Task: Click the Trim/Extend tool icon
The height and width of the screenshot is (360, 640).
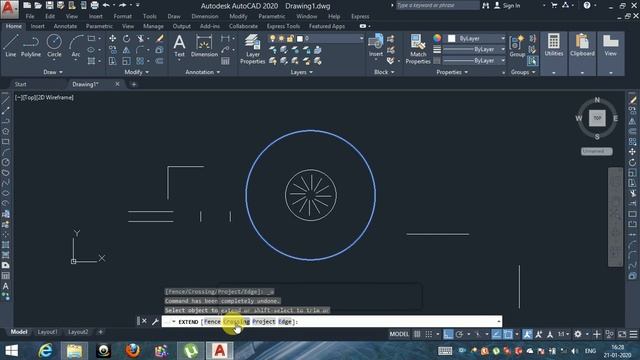Action: 141,38
